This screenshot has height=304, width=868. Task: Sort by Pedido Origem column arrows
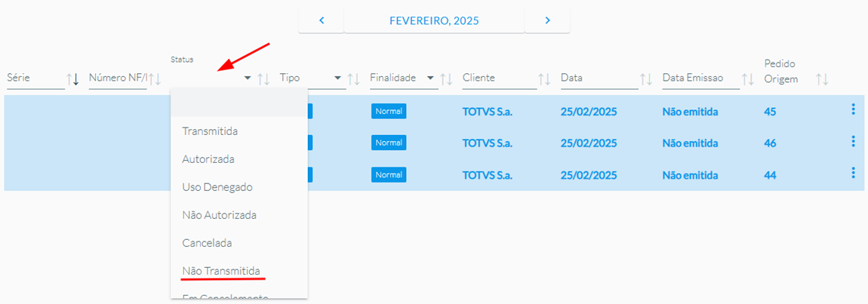coord(822,79)
